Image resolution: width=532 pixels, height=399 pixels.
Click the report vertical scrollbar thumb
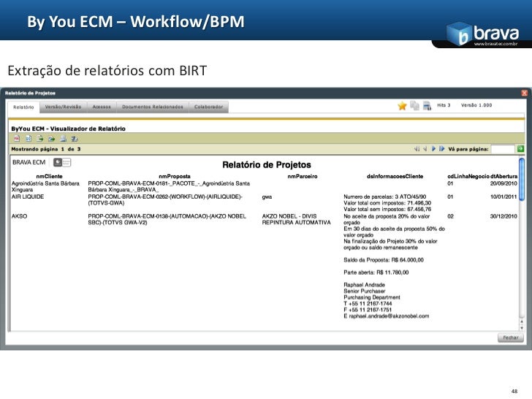coord(522,179)
